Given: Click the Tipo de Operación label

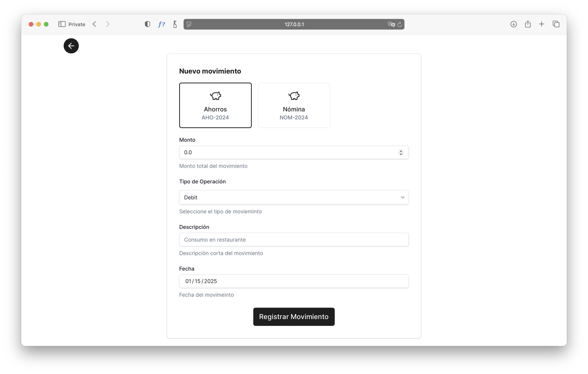Looking at the screenshot, I should point(203,182).
